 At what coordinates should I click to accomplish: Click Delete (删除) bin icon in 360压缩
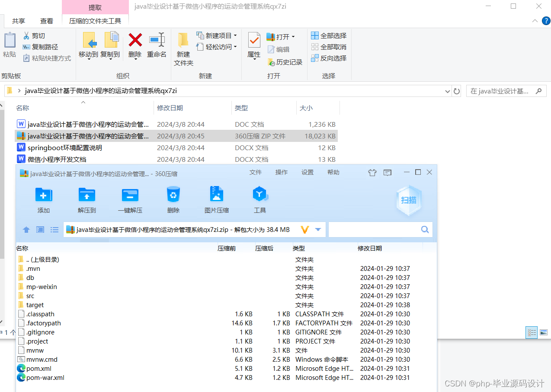[x=173, y=195]
